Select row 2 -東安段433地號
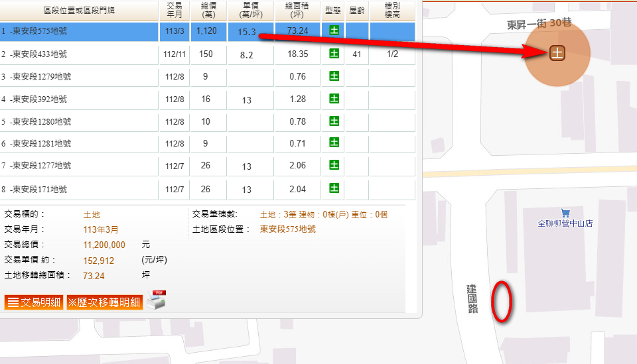The image size is (637, 364). pyautogui.click(x=207, y=54)
